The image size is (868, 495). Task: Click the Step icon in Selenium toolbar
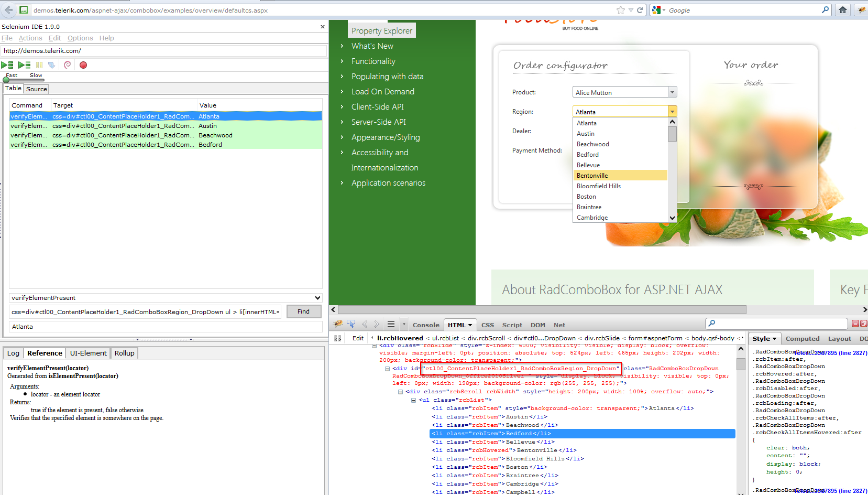51,65
